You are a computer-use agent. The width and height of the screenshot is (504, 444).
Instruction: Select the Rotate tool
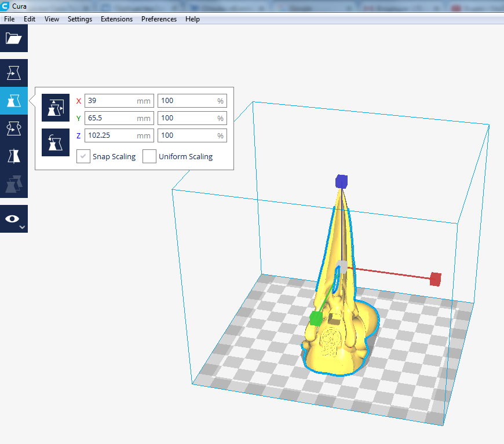13,129
